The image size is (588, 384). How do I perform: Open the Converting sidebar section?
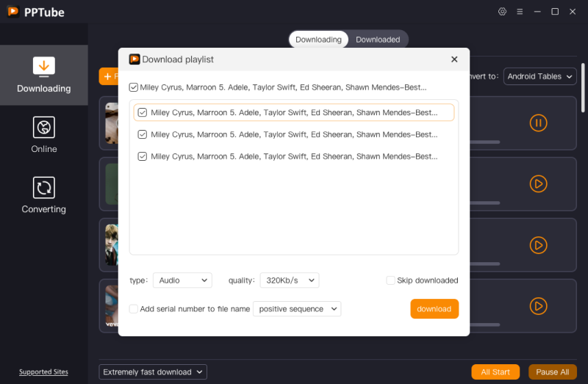click(x=44, y=195)
